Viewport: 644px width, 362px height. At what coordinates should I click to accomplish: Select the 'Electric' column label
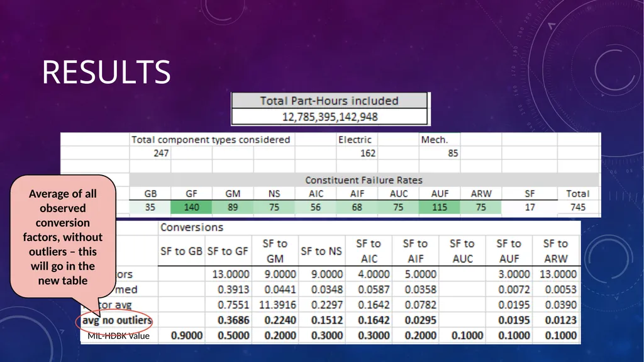point(355,140)
